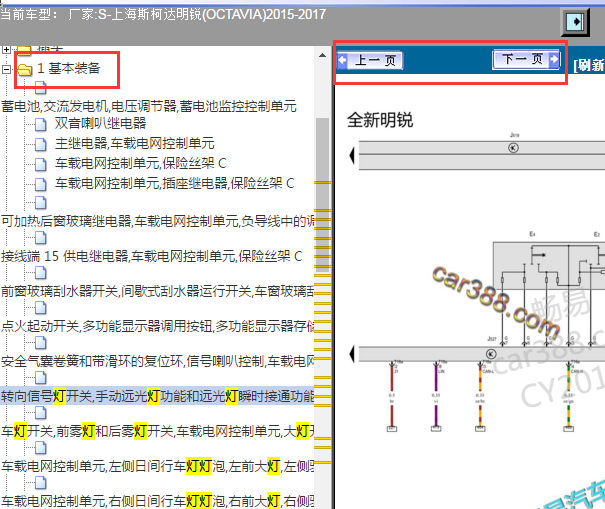Screen dimensions: 605x509
Task: Click left continuation arrow on top J519 bus
Action: pyautogui.click(x=352, y=156)
